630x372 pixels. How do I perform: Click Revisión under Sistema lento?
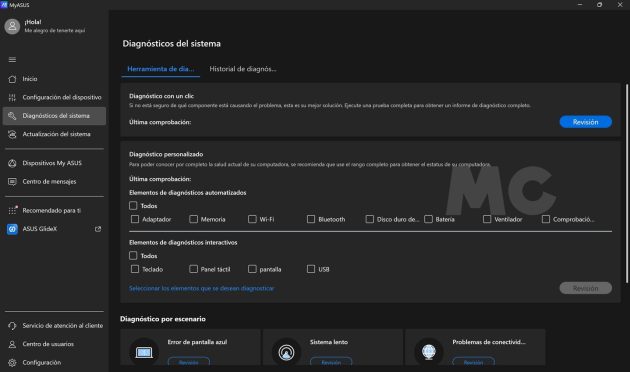point(331,362)
